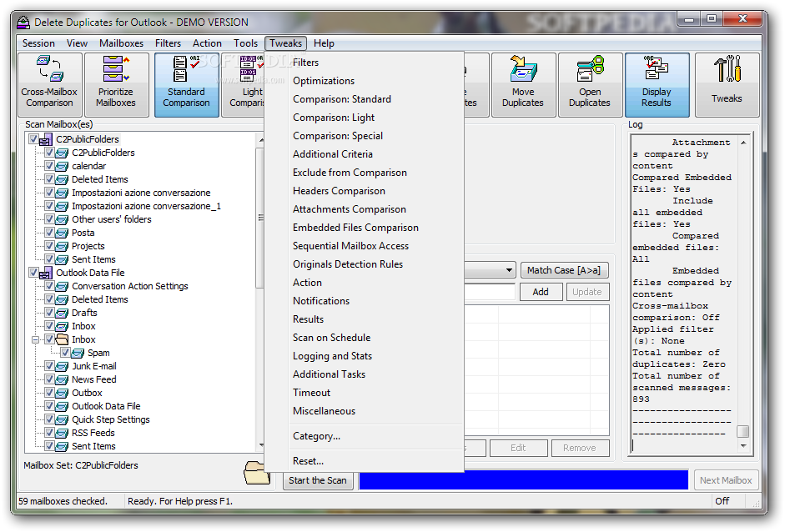Uncheck Deleted Items under C2PublicFolders
Screen dimensions: 785x532
(x=49, y=179)
